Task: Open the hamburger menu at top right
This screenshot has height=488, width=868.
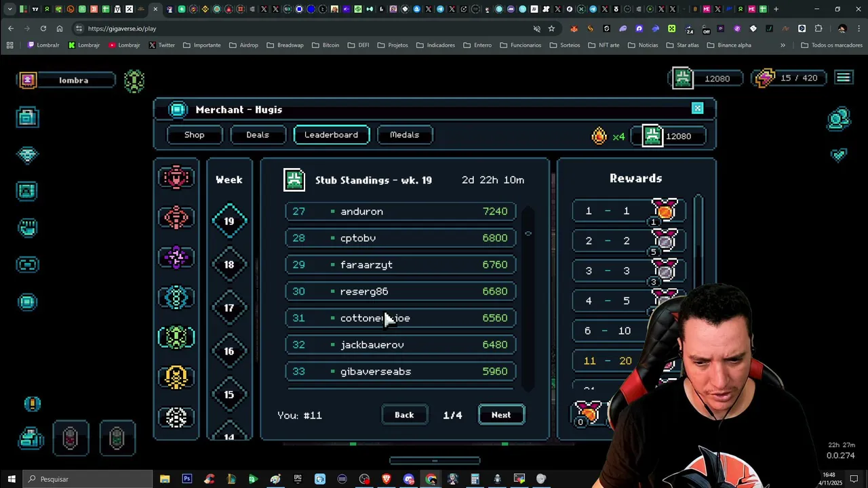Action: pyautogui.click(x=843, y=78)
